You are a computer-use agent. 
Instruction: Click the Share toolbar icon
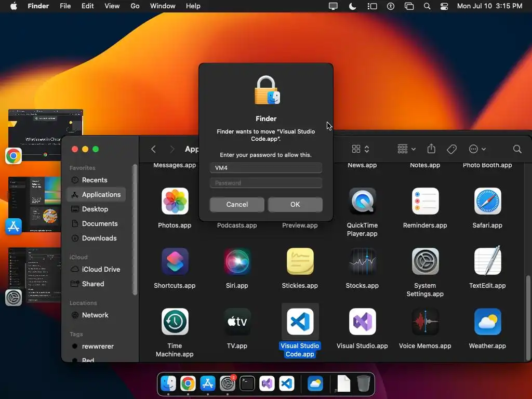431,149
